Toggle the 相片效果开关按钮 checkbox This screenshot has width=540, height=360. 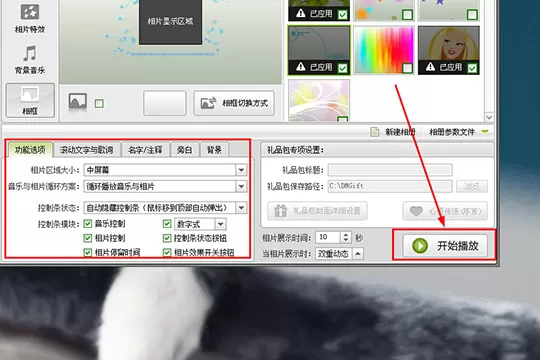(x=167, y=253)
